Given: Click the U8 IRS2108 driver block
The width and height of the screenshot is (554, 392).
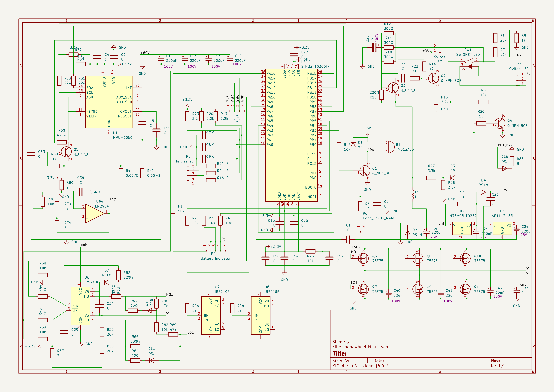Looking at the screenshot, I should click(261, 315).
